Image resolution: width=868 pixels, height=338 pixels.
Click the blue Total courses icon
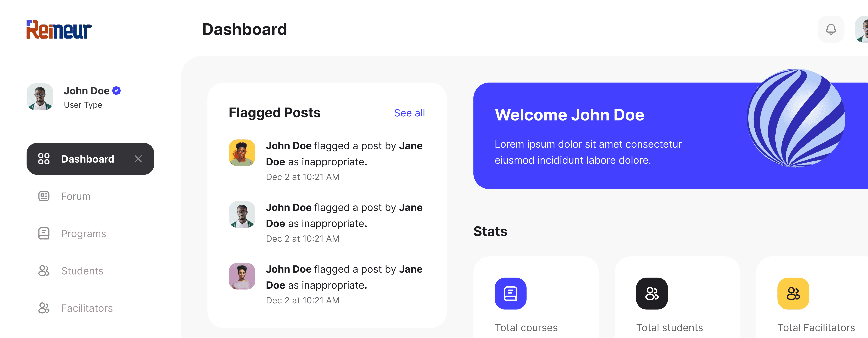point(510,293)
